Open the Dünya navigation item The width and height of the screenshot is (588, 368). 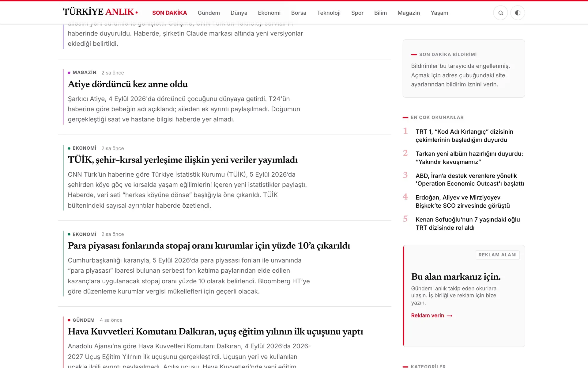click(239, 13)
